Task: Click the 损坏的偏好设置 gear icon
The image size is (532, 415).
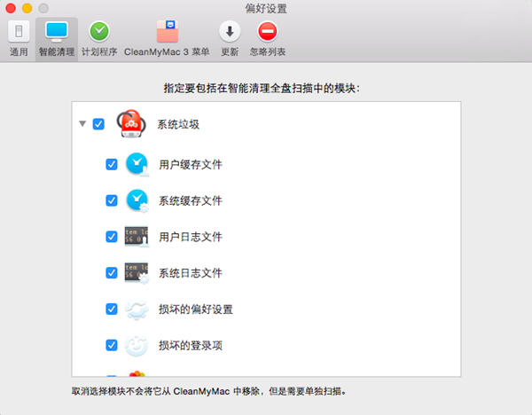Action: [x=137, y=309]
